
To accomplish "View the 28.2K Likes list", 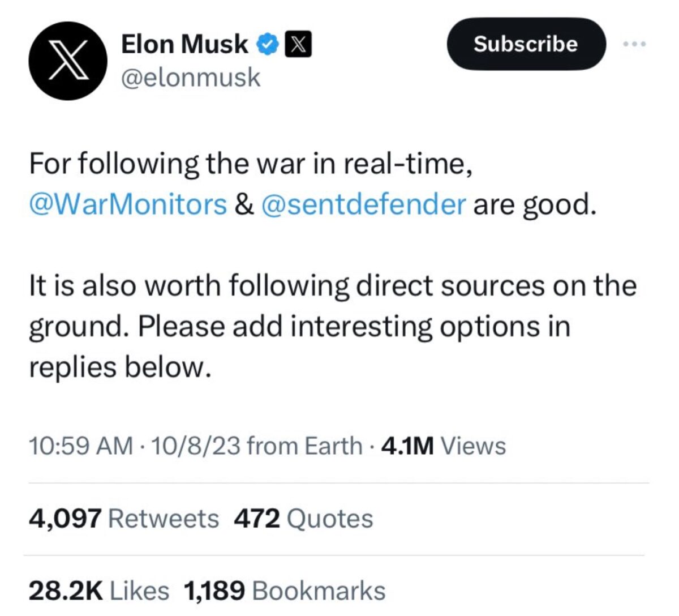I will 98,590.
